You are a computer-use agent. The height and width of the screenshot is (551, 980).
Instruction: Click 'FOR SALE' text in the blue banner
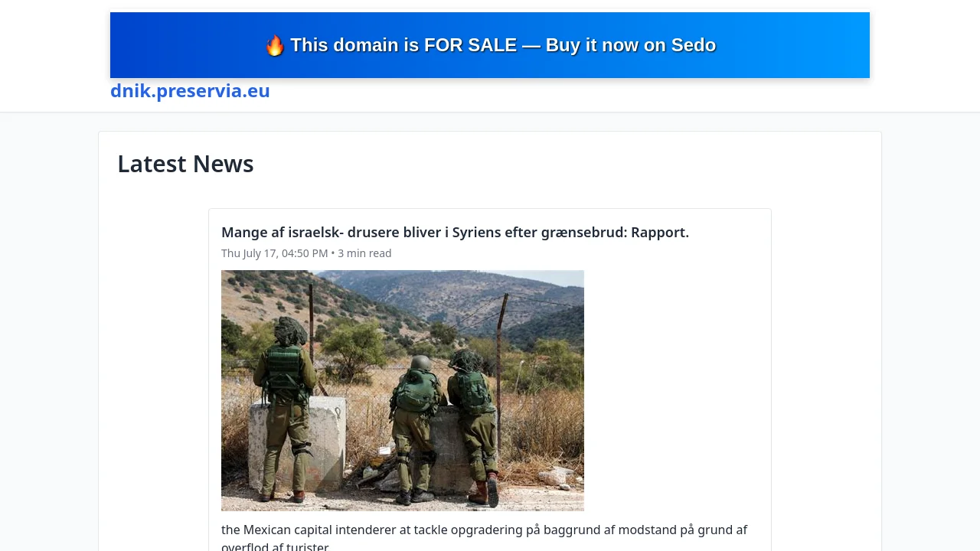470,45
